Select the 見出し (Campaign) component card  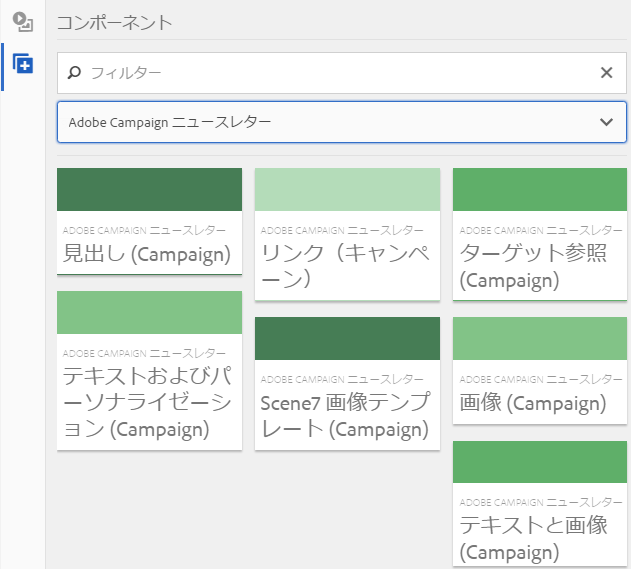click(x=149, y=243)
